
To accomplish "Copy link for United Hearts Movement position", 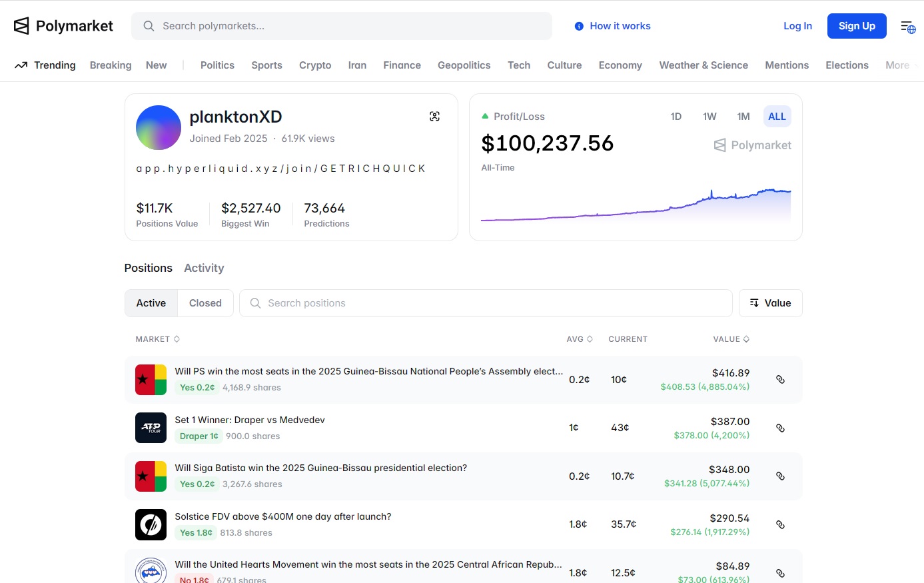I will (x=780, y=573).
